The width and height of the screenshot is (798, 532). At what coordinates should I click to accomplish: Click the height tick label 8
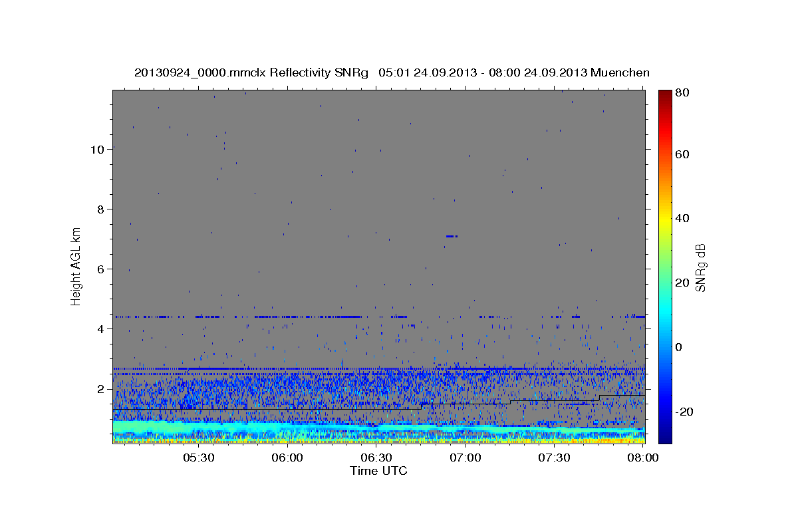tap(100, 209)
